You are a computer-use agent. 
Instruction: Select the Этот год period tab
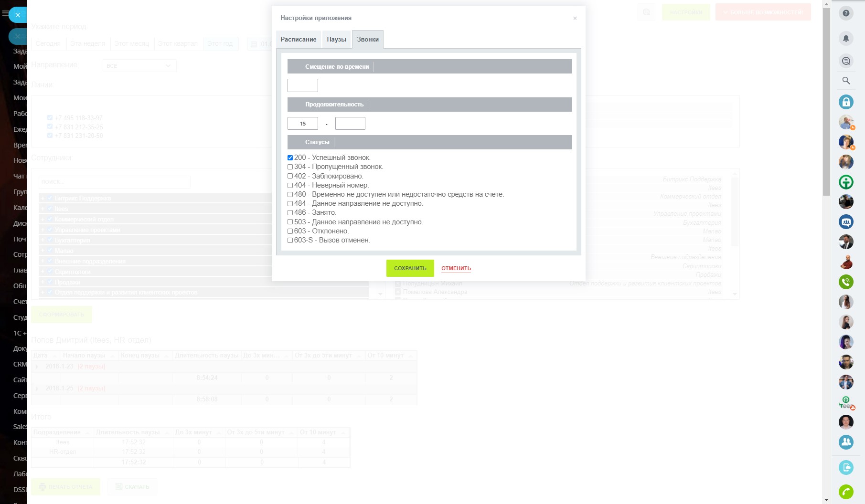pos(220,43)
